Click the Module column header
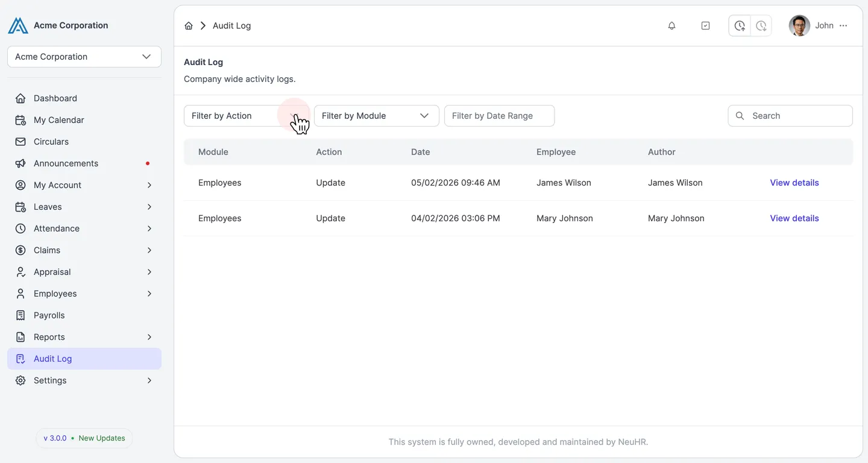Viewport: 868px width, 463px height. (213, 152)
